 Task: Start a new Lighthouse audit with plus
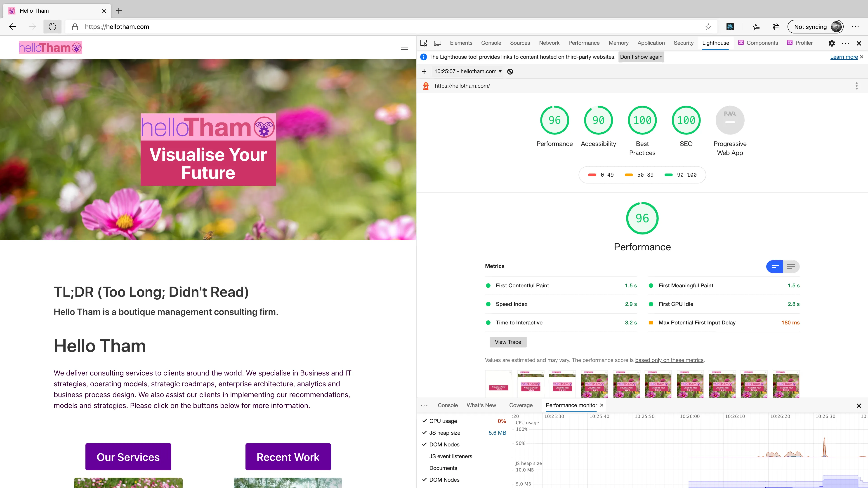pyautogui.click(x=424, y=71)
